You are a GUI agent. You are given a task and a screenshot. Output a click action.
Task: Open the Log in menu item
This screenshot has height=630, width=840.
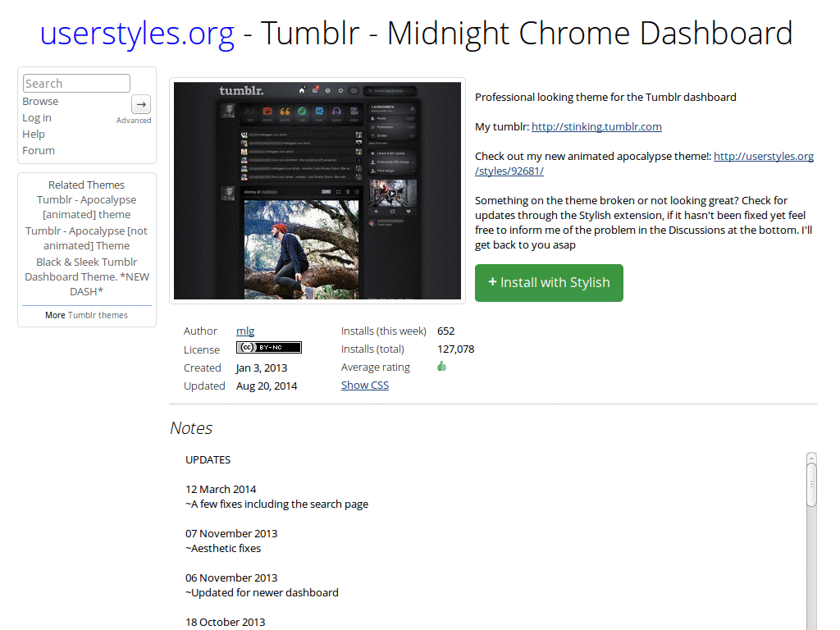click(37, 118)
